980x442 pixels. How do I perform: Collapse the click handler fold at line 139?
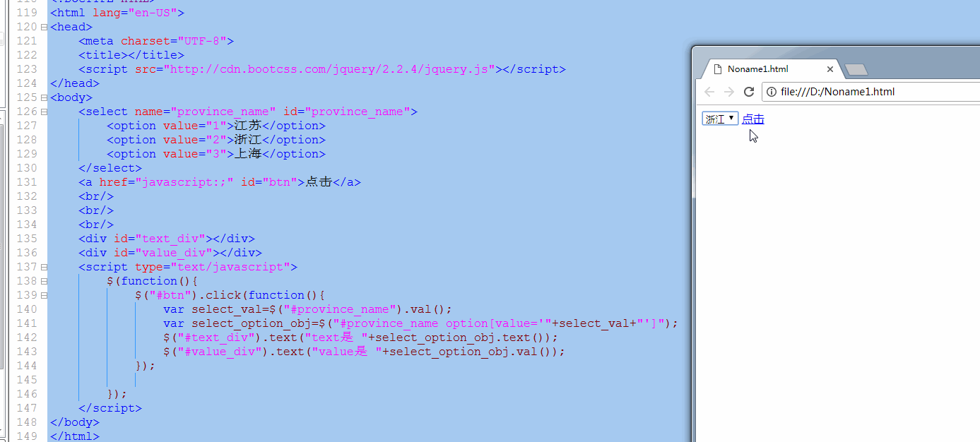click(x=44, y=295)
